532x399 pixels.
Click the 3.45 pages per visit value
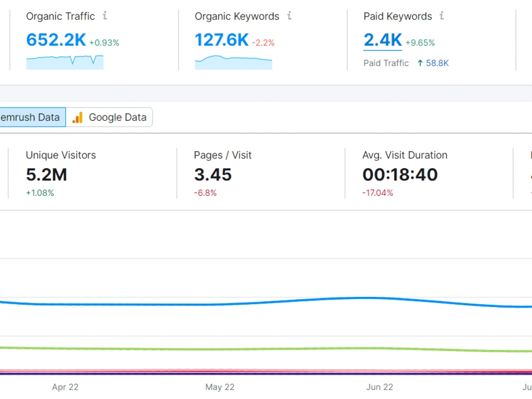point(213,174)
